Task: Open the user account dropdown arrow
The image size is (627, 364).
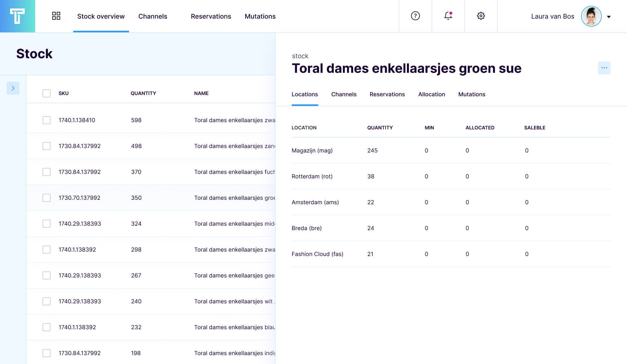Action: [x=609, y=17]
